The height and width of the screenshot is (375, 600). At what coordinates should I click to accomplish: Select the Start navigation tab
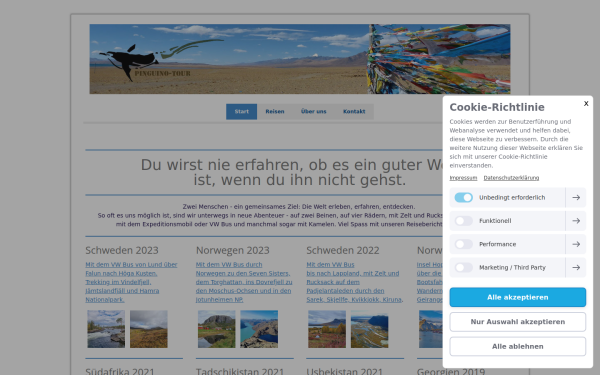click(241, 111)
